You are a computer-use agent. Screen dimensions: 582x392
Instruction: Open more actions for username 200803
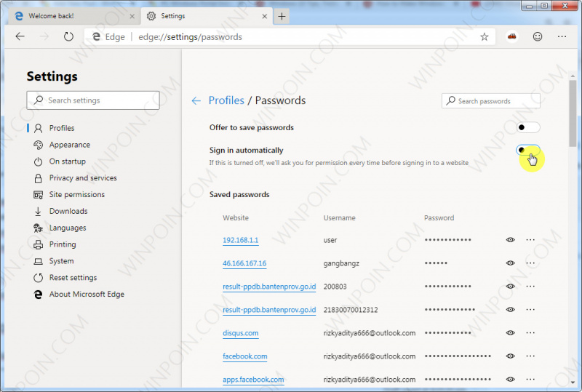[530, 287]
